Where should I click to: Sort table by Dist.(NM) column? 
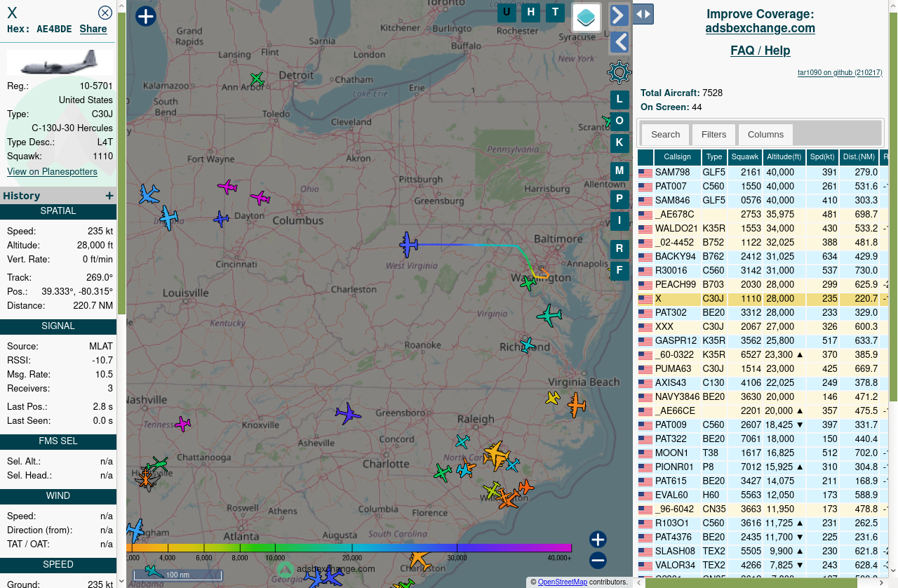click(859, 157)
